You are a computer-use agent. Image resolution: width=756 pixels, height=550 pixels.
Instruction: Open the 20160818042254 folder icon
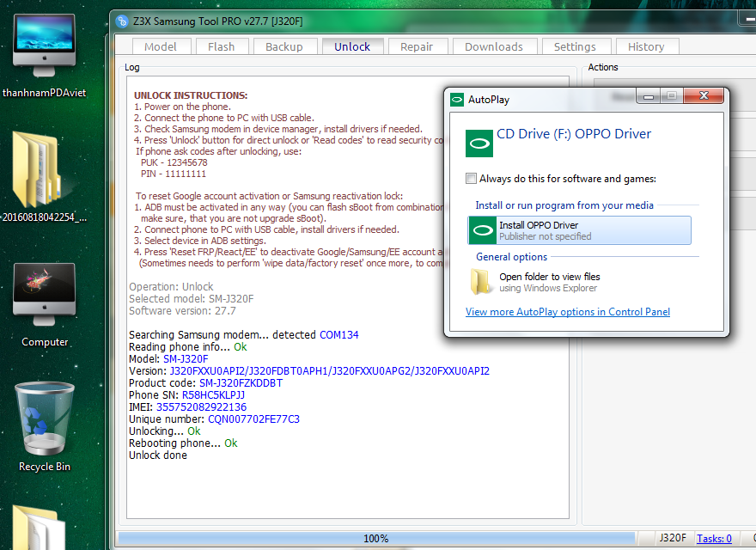pos(44,176)
